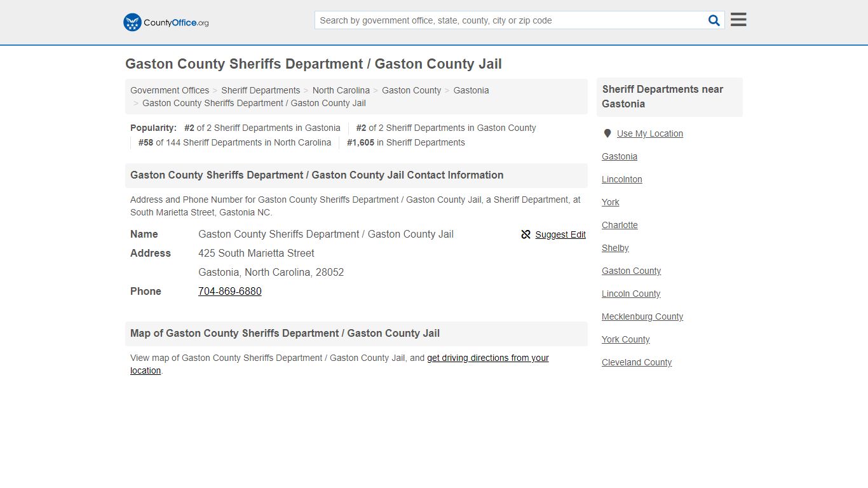
Task: Open Lincolnton sheriff departments link
Action: tap(622, 179)
